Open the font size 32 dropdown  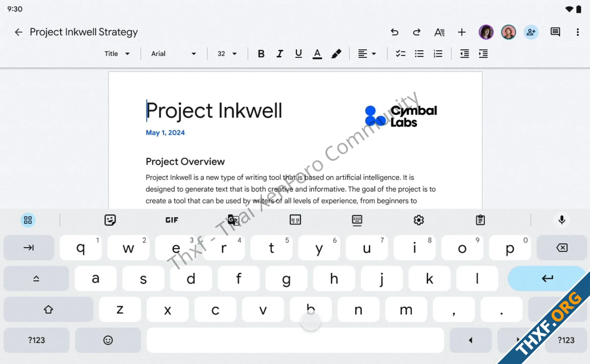click(x=227, y=54)
